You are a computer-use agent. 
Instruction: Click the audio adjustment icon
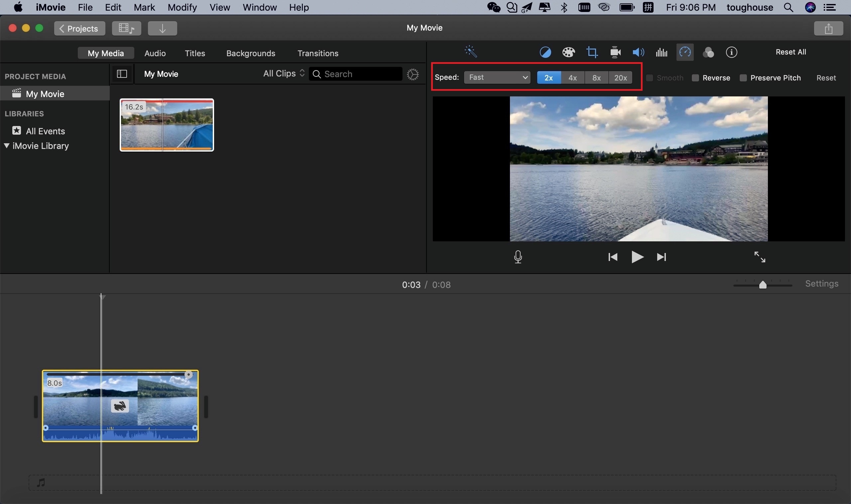point(638,52)
